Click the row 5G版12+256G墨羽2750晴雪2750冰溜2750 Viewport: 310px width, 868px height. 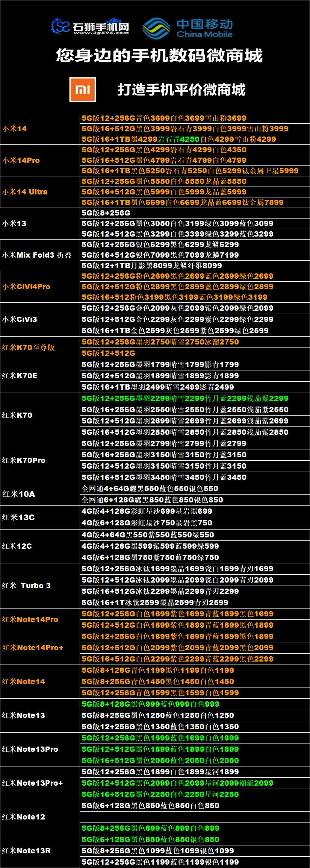point(195,342)
